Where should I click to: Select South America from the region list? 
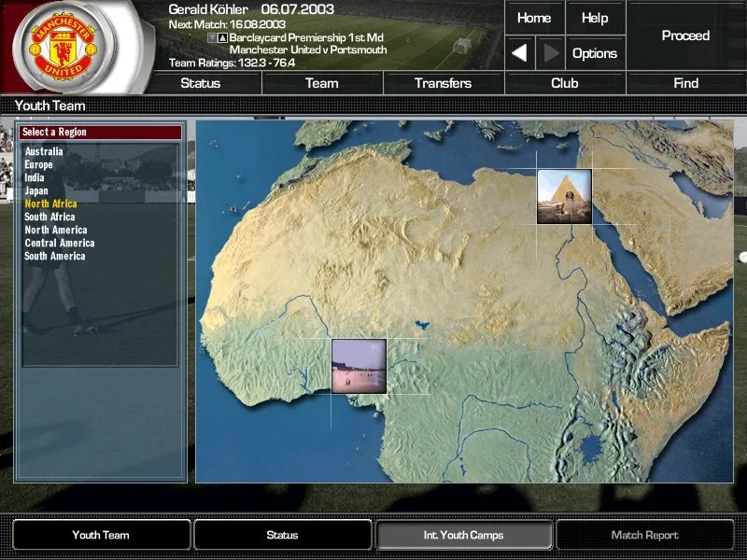54,256
